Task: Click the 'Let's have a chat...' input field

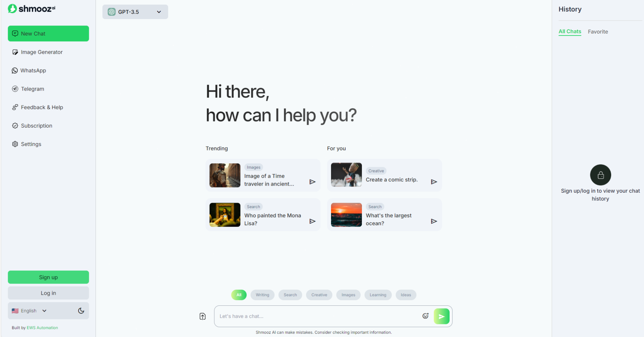Action: 317,316
